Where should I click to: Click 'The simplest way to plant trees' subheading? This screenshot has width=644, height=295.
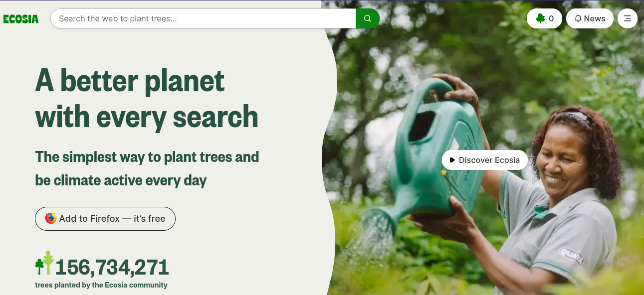(147, 168)
